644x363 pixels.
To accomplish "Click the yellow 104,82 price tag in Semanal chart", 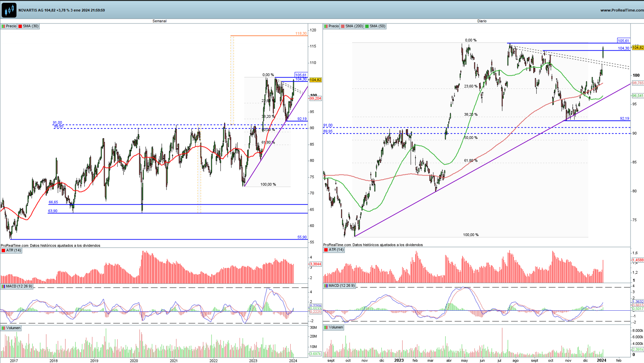I will tap(315, 80).
